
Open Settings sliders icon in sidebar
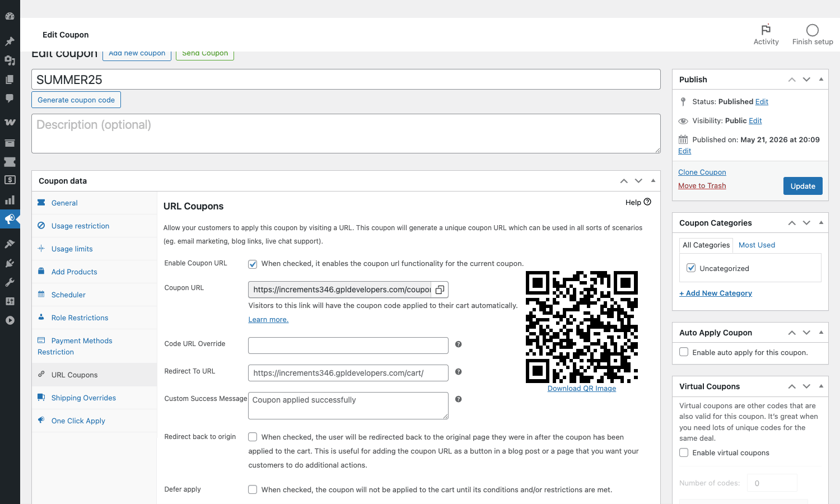coord(10,301)
